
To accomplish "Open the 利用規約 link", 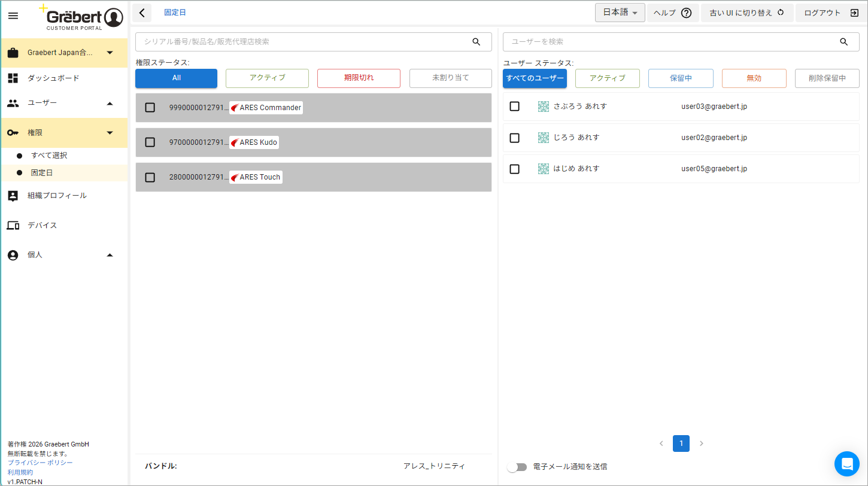I will 20,472.
